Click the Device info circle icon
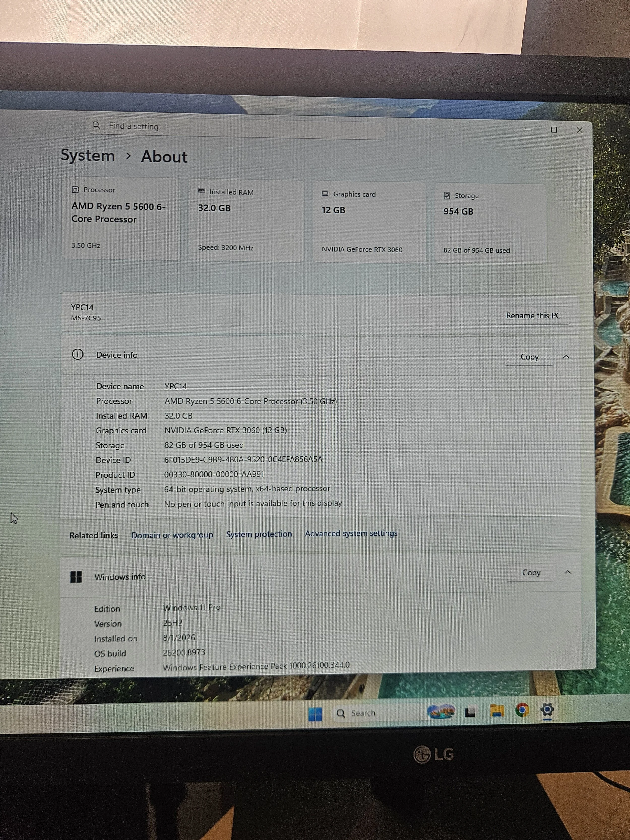The height and width of the screenshot is (840, 630). (77, 354)
